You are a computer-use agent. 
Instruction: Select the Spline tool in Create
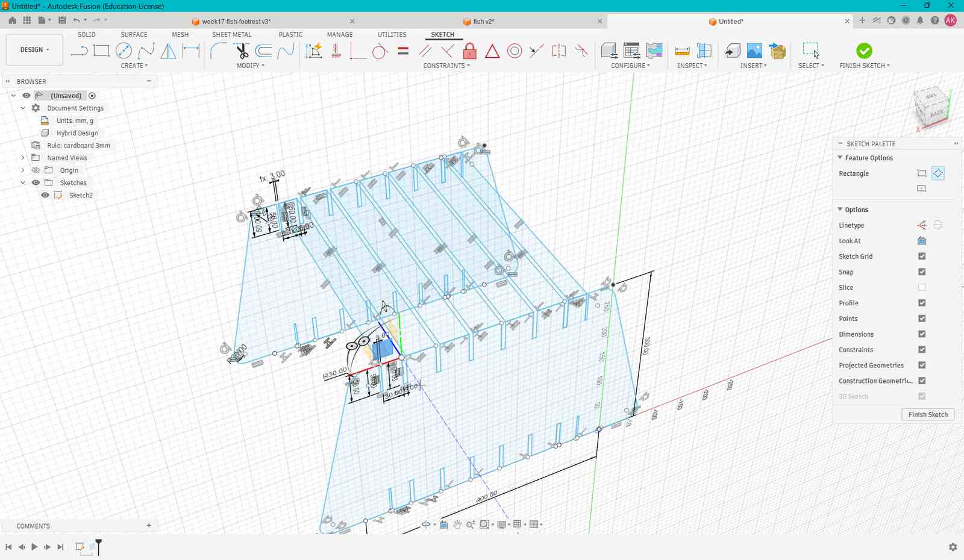(x=146, y=51)
